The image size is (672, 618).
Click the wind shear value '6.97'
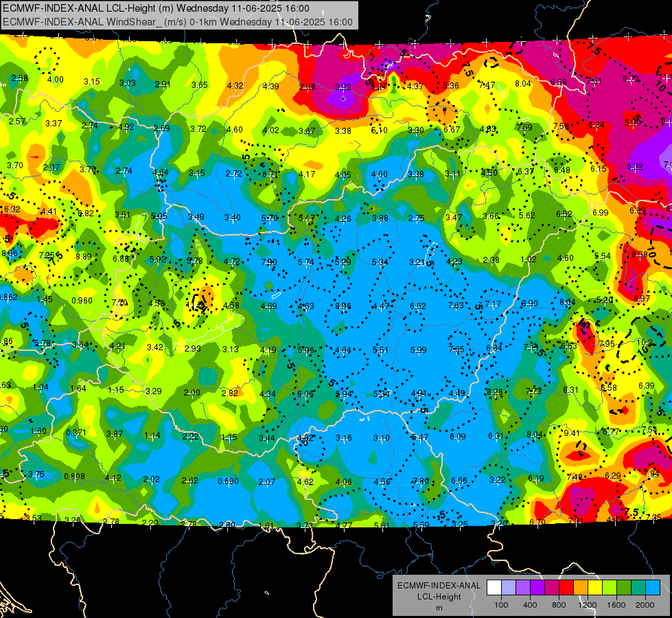tap(642, 298)
